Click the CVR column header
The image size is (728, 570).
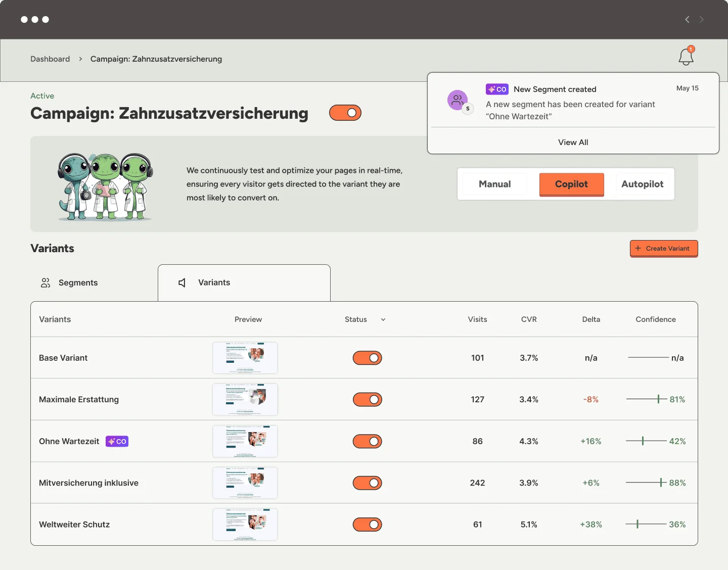[529, 319]
